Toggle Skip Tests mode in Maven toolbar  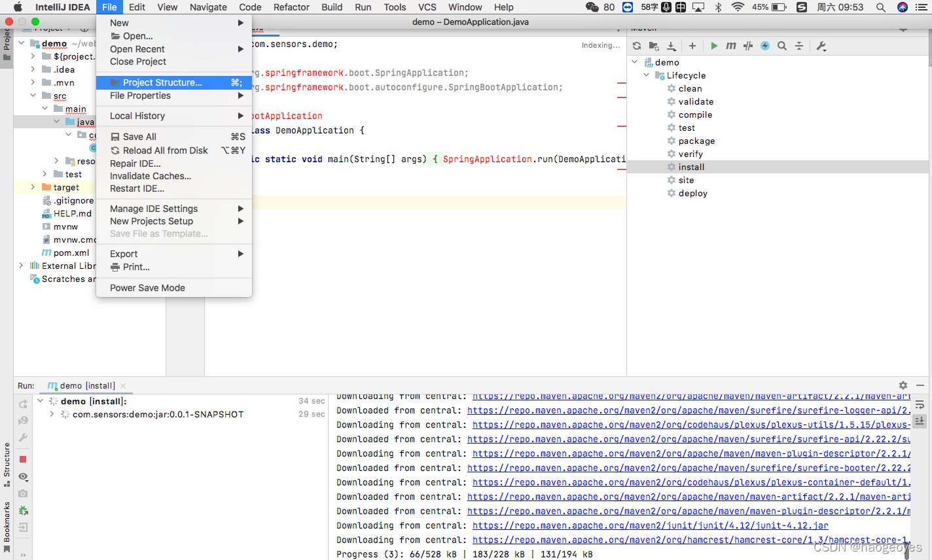748,46
